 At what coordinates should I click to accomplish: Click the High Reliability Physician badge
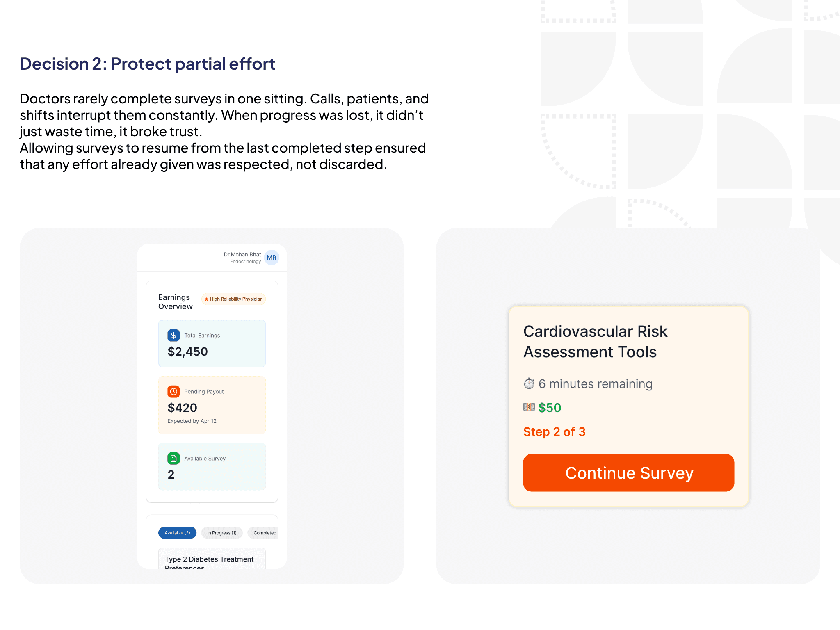234,299
